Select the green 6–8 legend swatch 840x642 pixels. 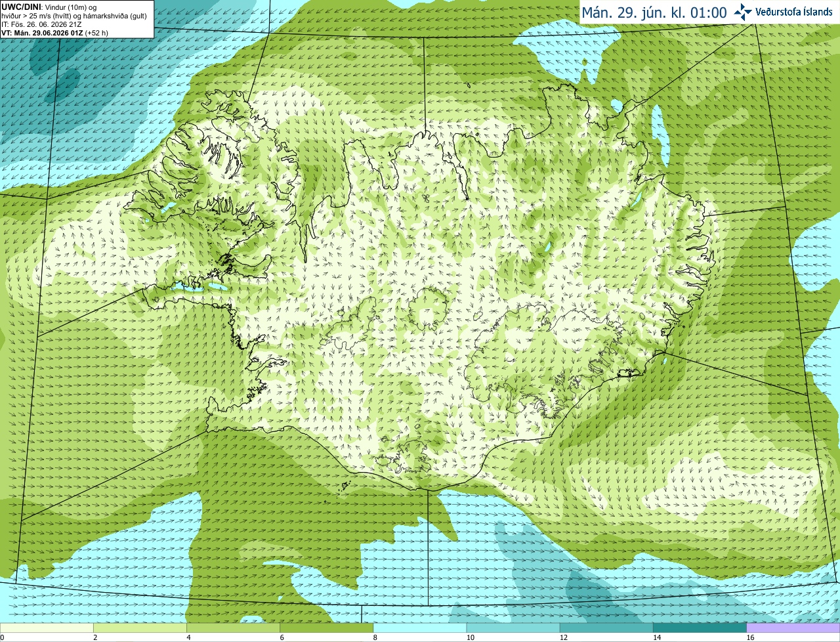click(x=327, y=628)
